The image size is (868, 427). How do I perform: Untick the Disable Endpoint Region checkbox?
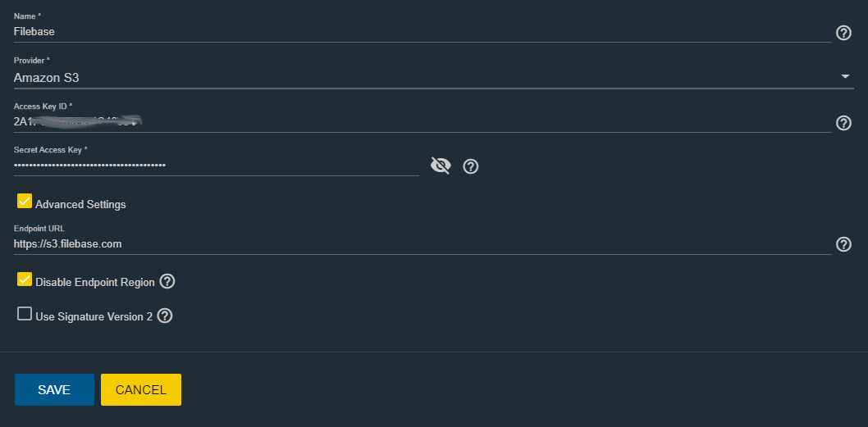(25, 279)
